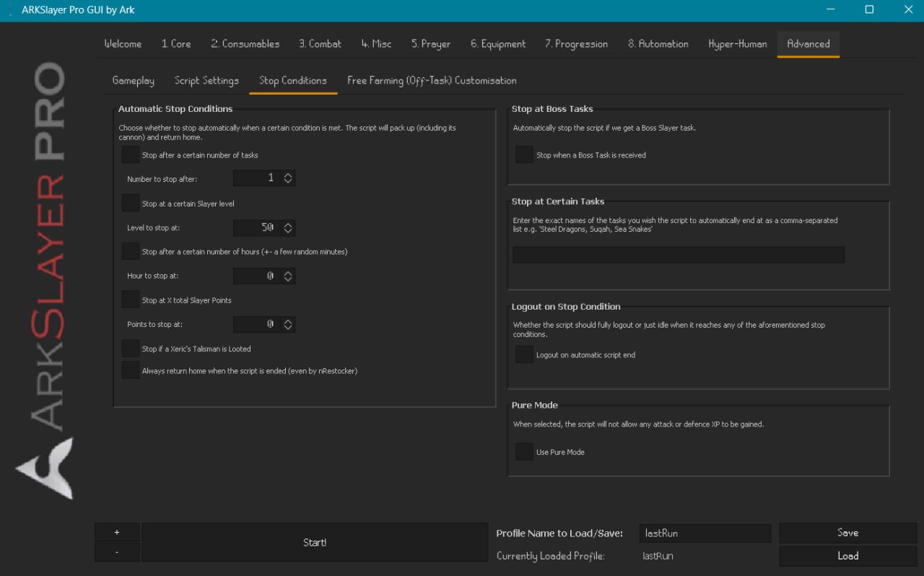Decrease the Number to stop after value
This screenshot has width=924, height=576.
click(x=288, y=182)
